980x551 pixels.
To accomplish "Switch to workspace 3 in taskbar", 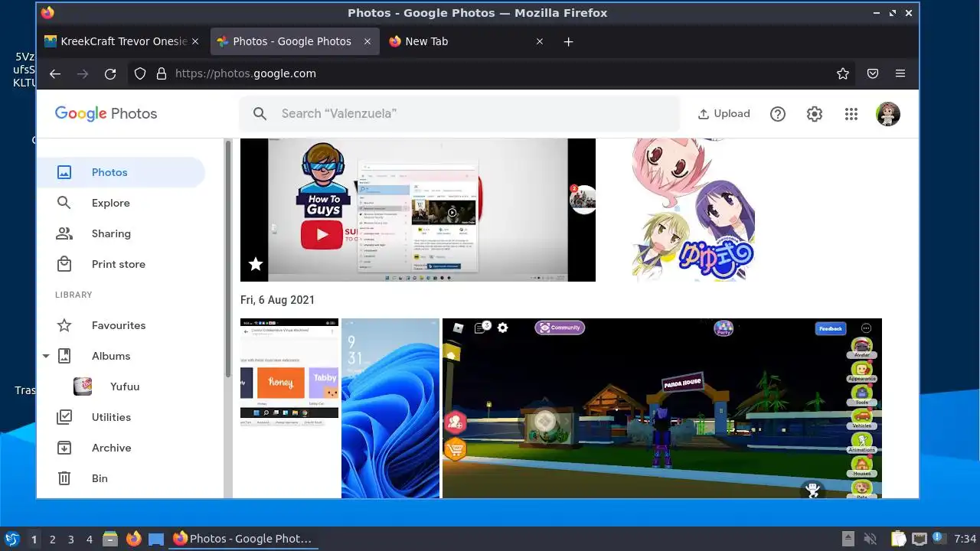I will [71, 539].
